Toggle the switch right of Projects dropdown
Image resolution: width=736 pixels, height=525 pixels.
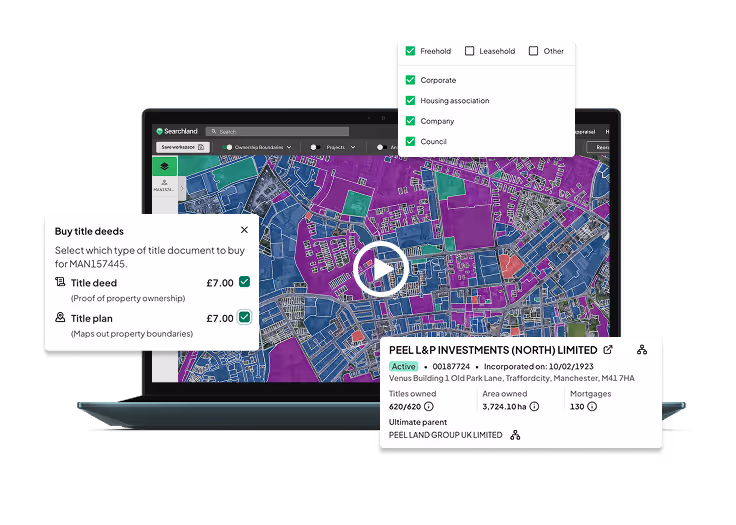pos(382,147)
